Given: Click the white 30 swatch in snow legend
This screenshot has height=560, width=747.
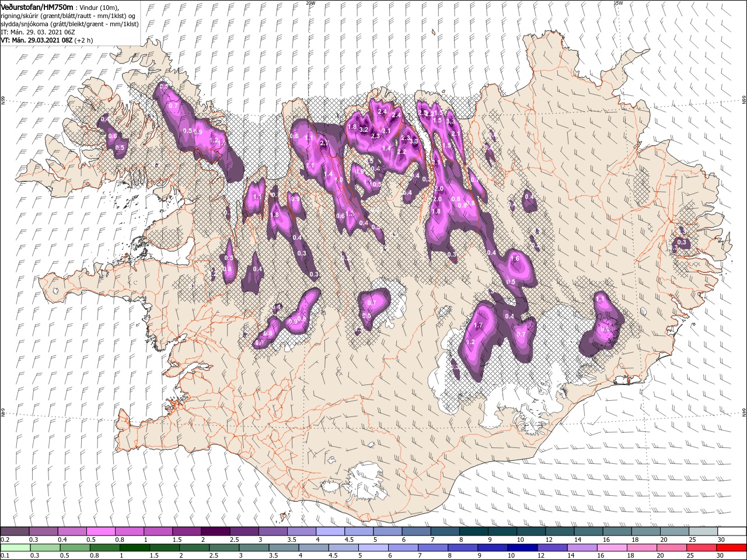Looking at the screenshot, I should click(x=731, y=531).
